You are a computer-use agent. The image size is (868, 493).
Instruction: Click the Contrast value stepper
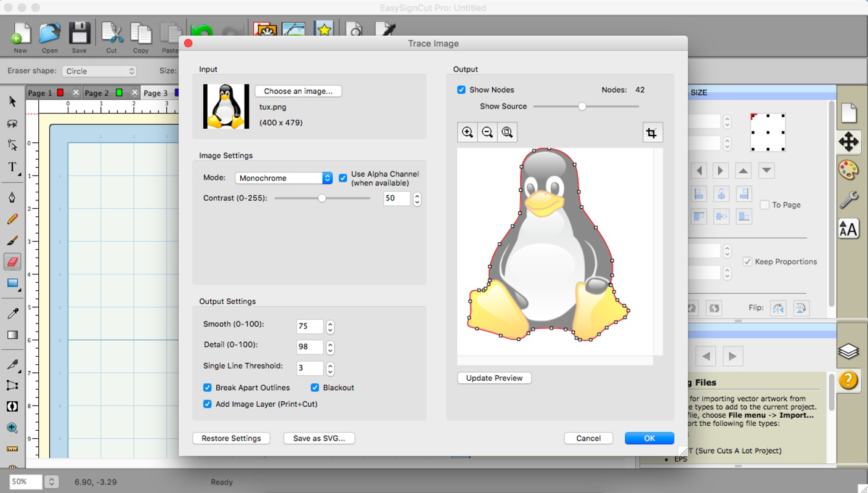417,198
